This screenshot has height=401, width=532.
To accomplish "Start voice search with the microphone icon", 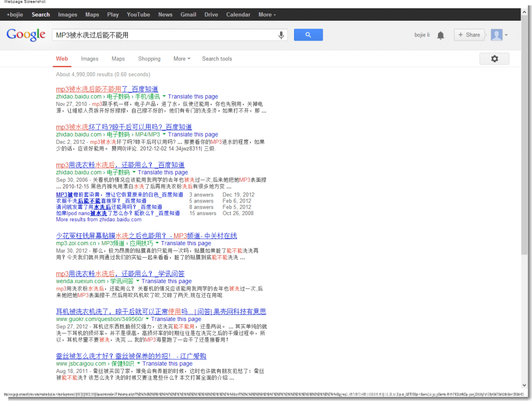I will 281,35.
